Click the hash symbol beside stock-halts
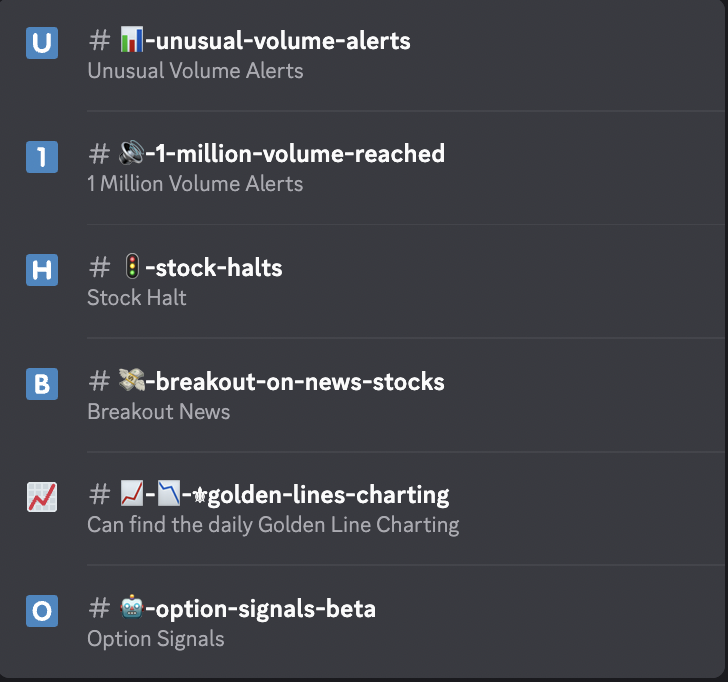 click(x=99, y=267)
